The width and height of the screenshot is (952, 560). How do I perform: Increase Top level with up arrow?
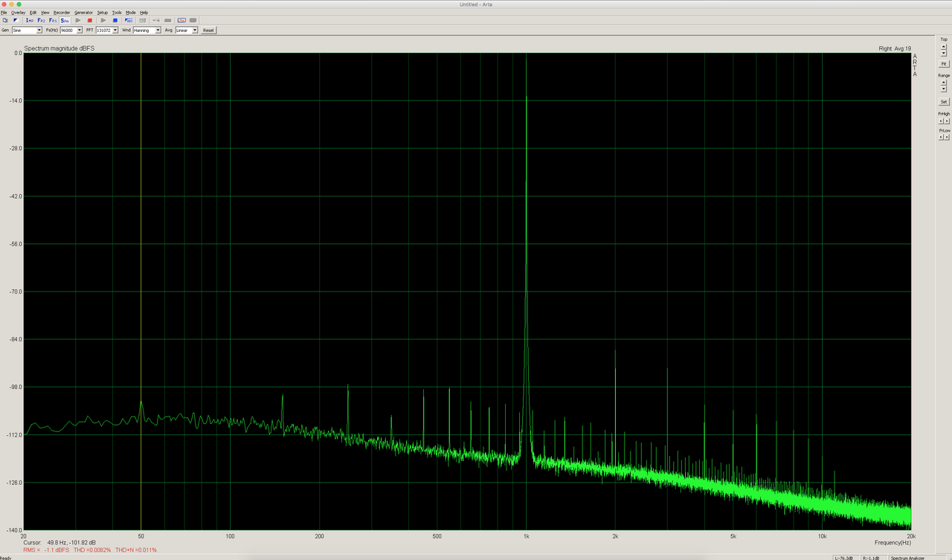(944, 47)
